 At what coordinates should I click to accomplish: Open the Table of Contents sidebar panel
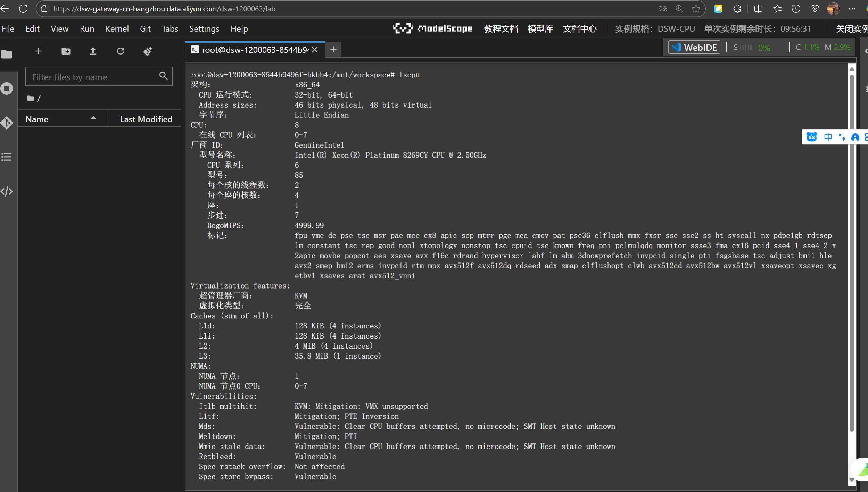point(7,157)
